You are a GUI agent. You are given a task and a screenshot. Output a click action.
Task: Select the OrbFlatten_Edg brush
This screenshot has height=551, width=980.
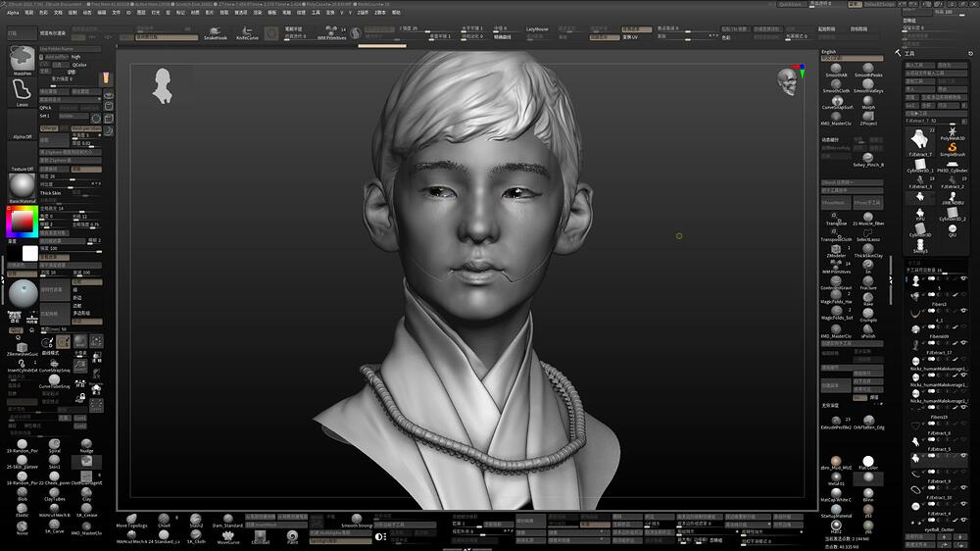click(x=868, y=423)
